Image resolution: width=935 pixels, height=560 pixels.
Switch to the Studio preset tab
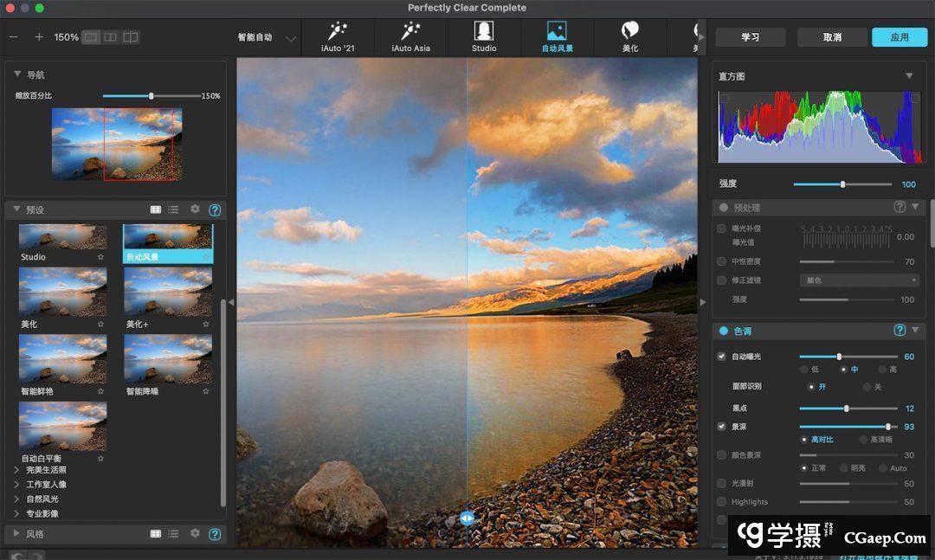tap(484, 37)
